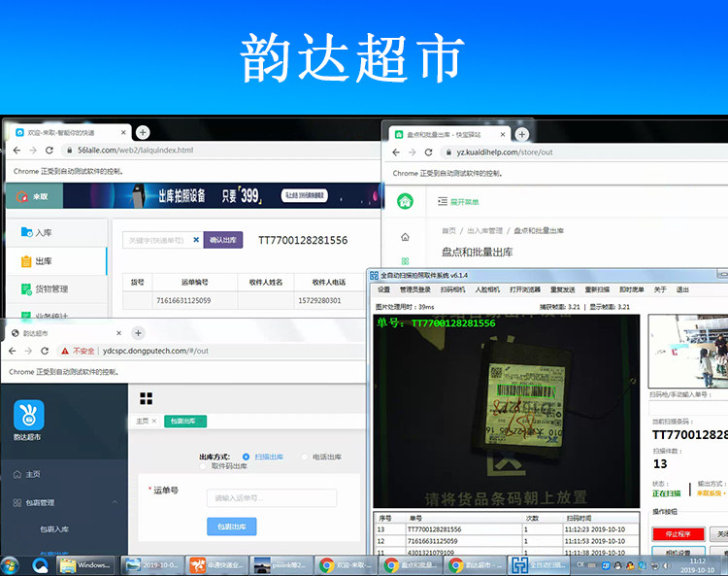Switch to the scanner app taskbar item
The image size is (728, 576).
[539, 565]
